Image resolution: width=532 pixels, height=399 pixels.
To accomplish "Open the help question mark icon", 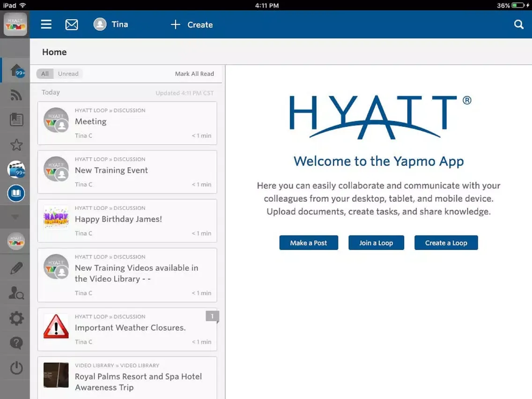I will (16, 343).
